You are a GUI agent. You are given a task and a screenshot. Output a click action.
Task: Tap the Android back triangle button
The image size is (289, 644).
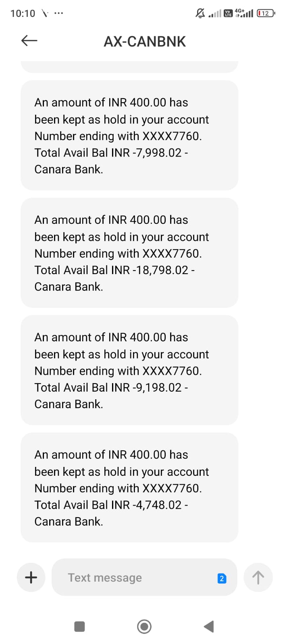tap(209, 626)
